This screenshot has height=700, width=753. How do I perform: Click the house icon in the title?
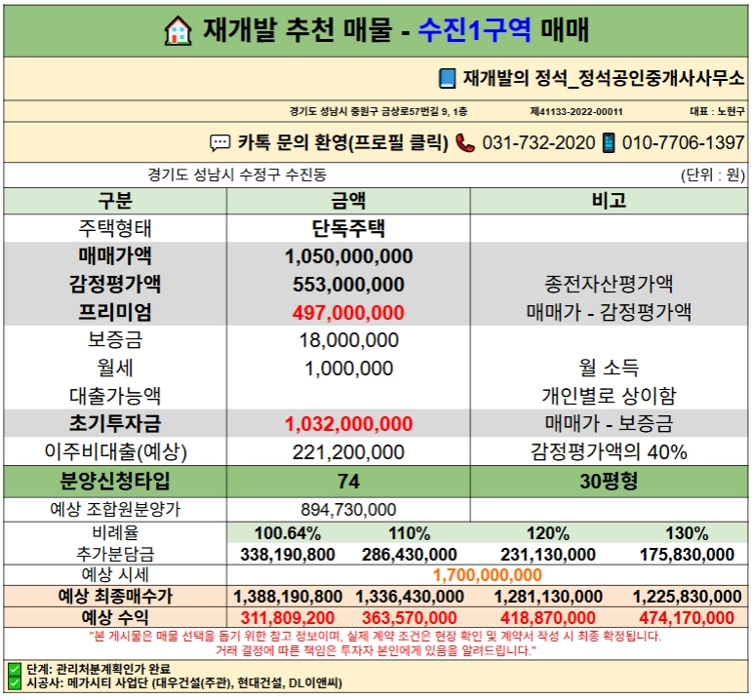pos(178,31)
